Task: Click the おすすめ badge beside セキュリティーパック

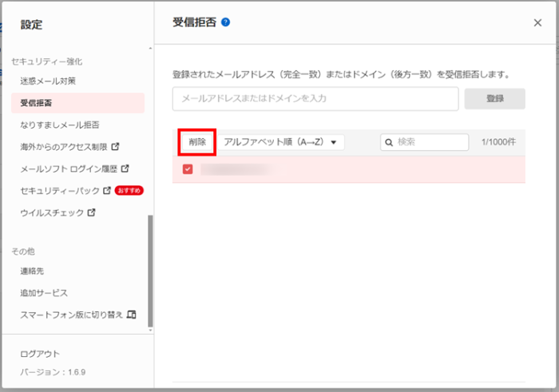Action: click(129, 191)
